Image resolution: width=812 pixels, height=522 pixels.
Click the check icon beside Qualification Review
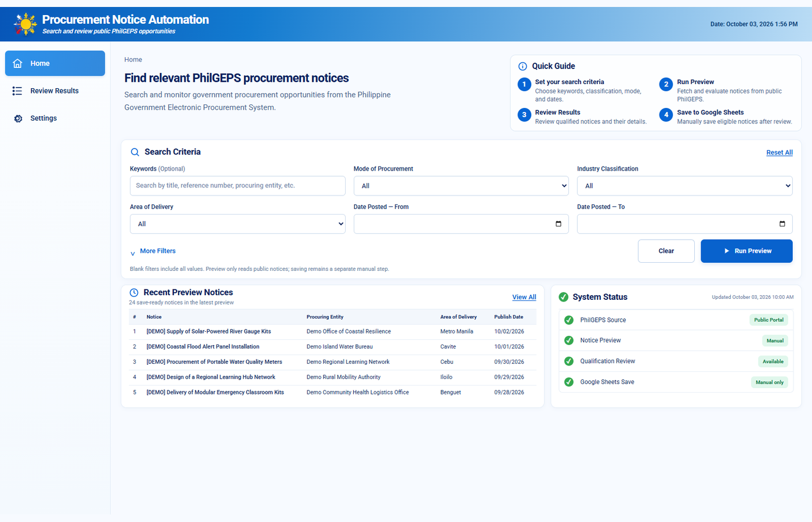[x=569, y=361]
